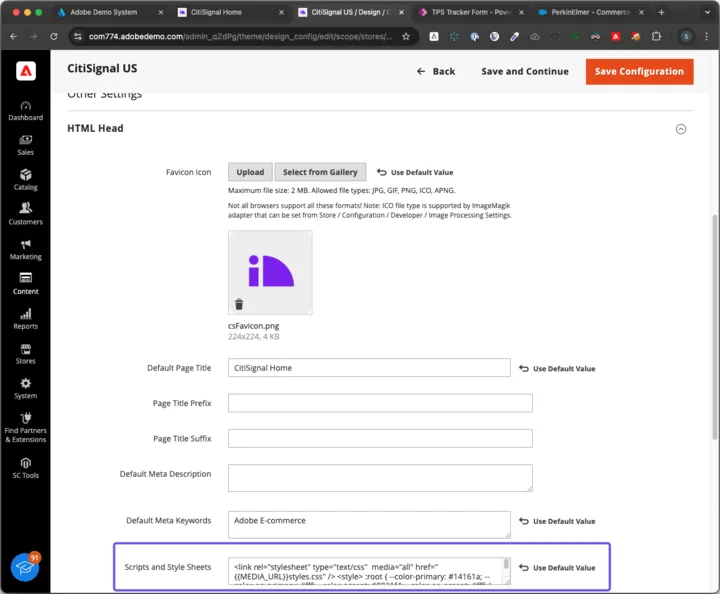Click the eyedropper extension icon
The image size is (720, 594).
point(515,36)
